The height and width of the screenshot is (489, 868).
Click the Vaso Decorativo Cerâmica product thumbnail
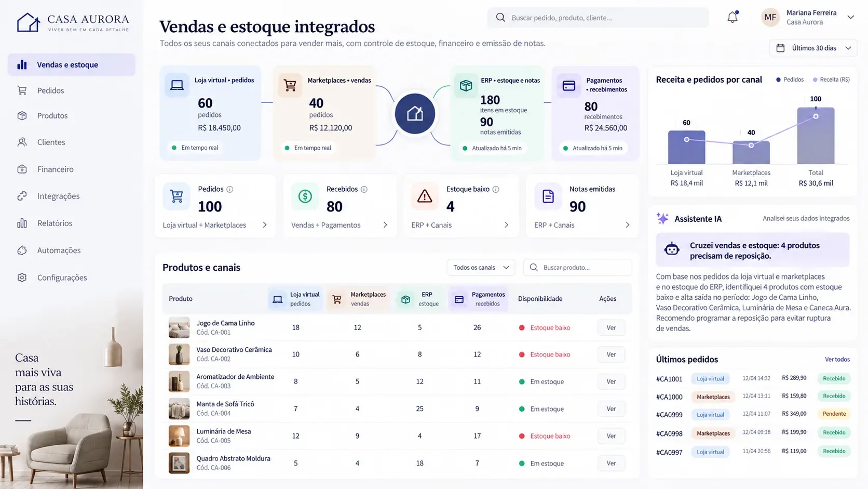[x=179, y=354]
